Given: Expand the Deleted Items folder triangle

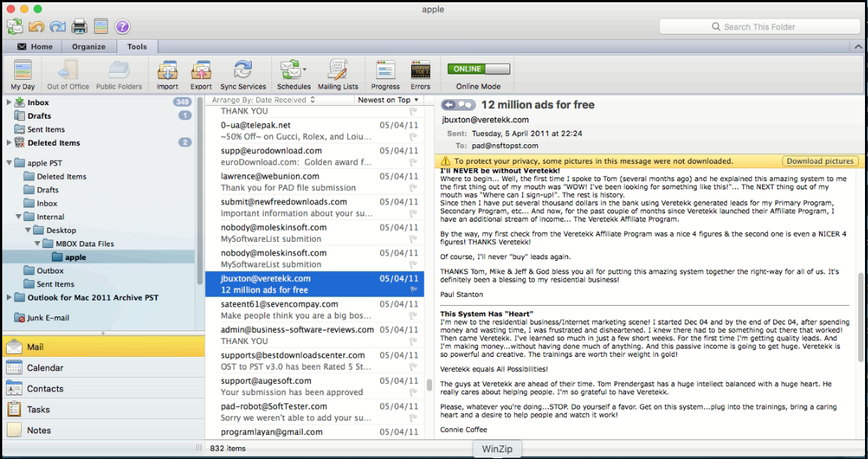Looking at the screenshot, I should click(9, 143).
